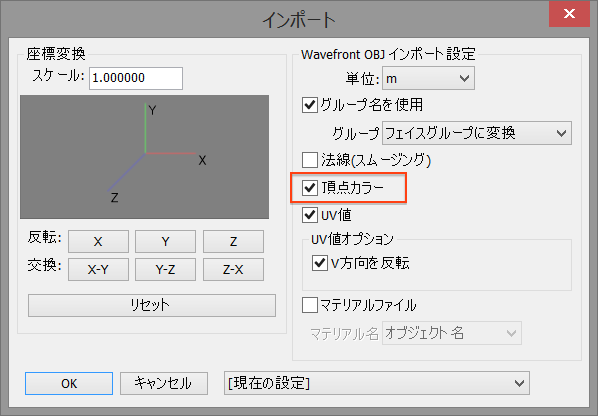Viewport: 598px width, 416px height.
Task: Click the coordinate axis preview area
Action: point(145,157)
